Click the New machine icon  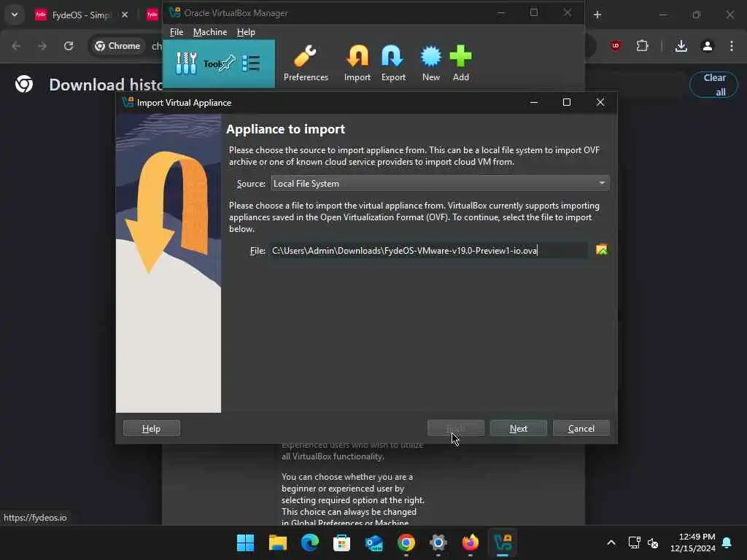(x=430, y=63)
